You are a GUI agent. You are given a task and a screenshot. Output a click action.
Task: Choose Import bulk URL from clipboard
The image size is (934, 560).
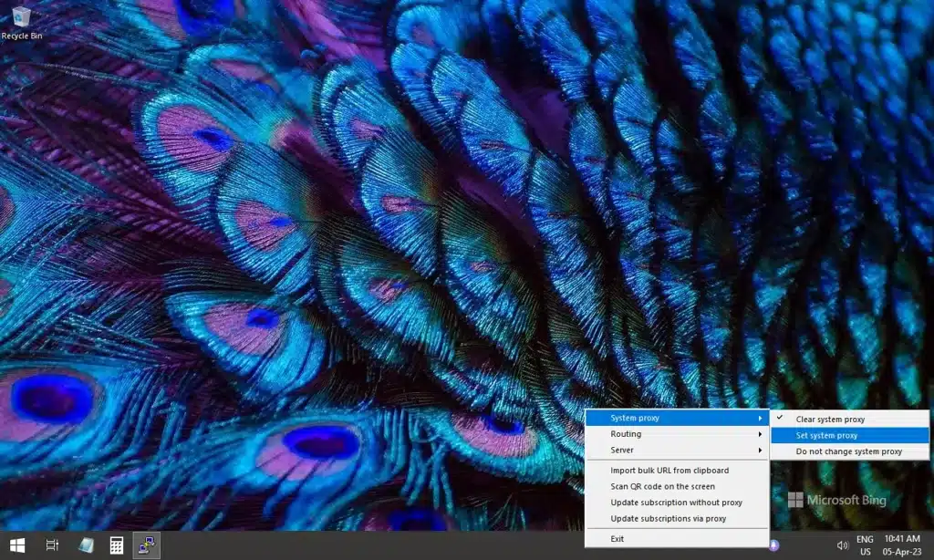pos(678,471)
